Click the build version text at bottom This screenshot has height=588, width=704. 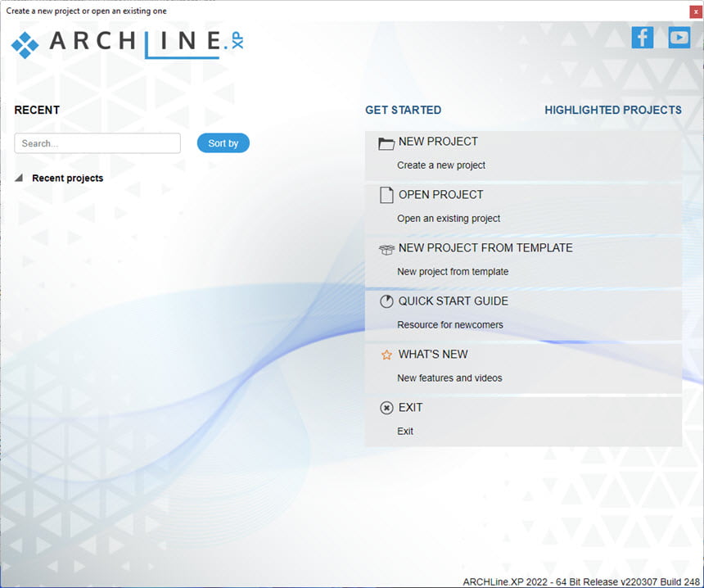pyautogui.click(x=581, y=581)
